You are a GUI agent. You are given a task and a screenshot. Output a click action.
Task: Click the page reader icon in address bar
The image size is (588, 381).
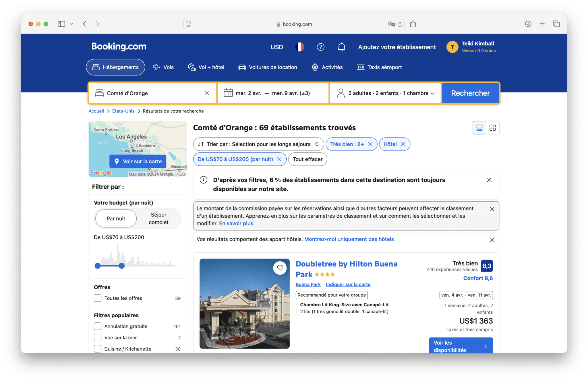[x=189, y=24]
